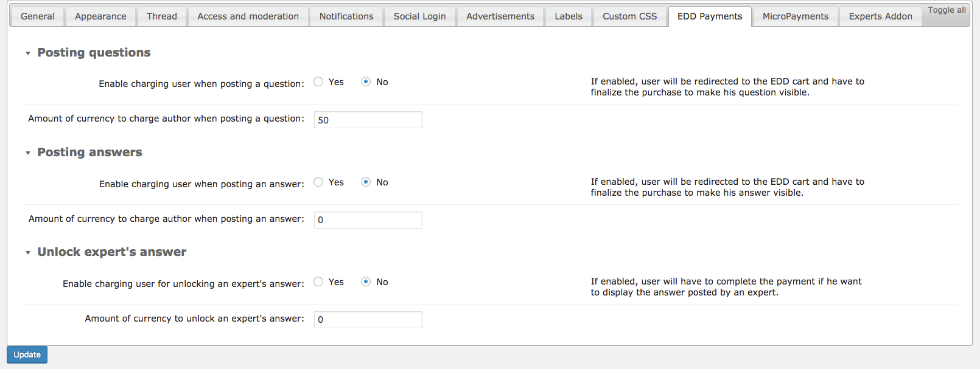
Task: Open the Access and moderation tab
Action: point(248,16)
